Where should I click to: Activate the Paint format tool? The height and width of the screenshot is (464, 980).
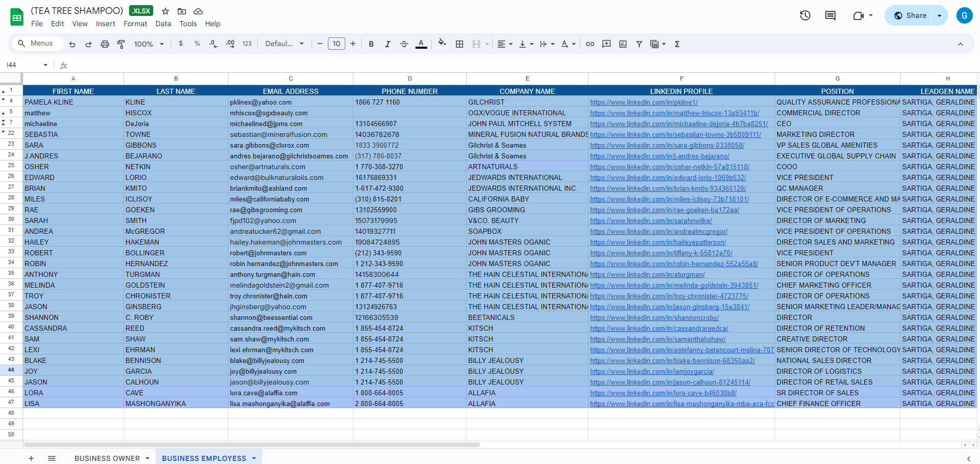(x=121, y=44)
